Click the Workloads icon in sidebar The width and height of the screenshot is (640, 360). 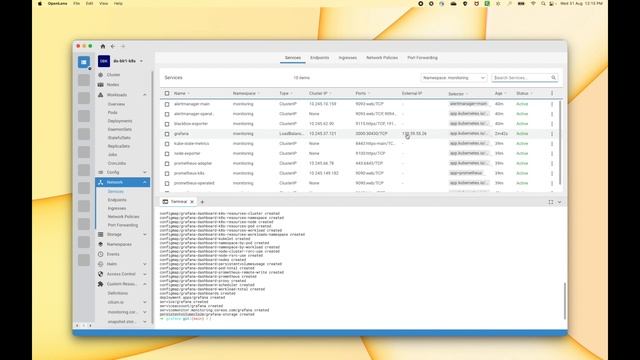100,95
